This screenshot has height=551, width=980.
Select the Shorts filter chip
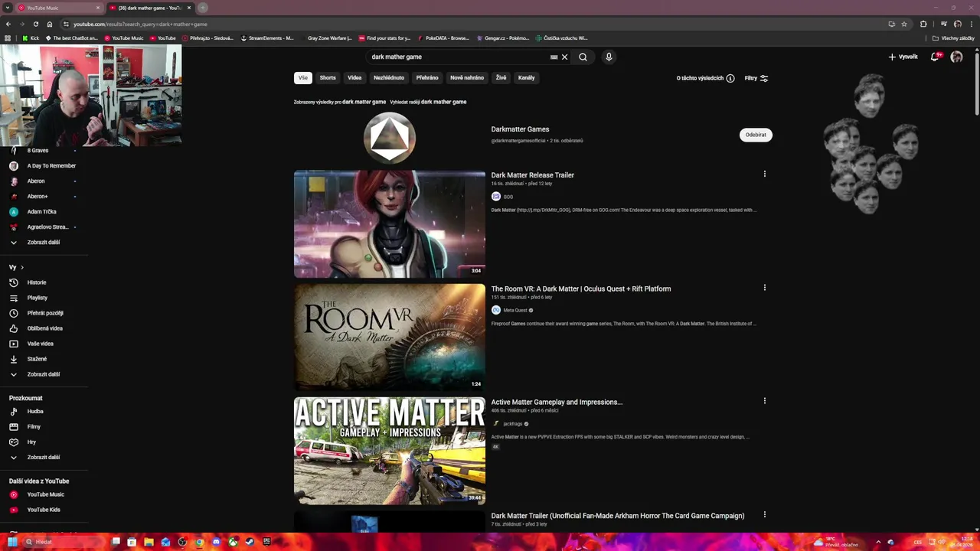pos(328,77)
